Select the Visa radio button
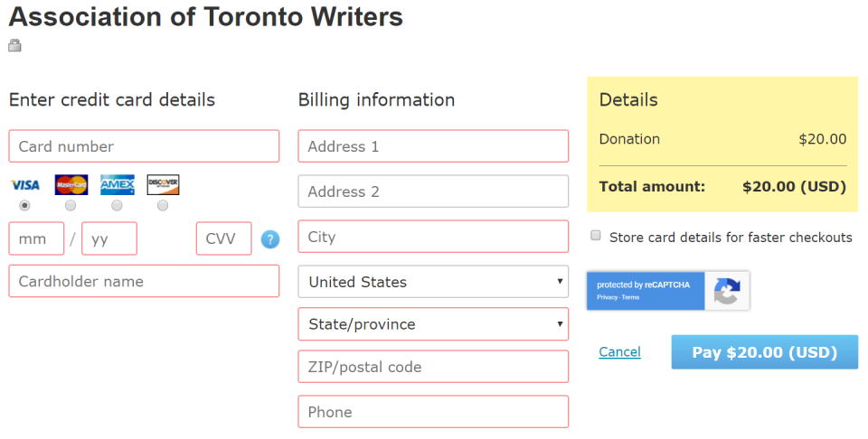The width and height of the screenshot is (868, 439). click(25, 206)
